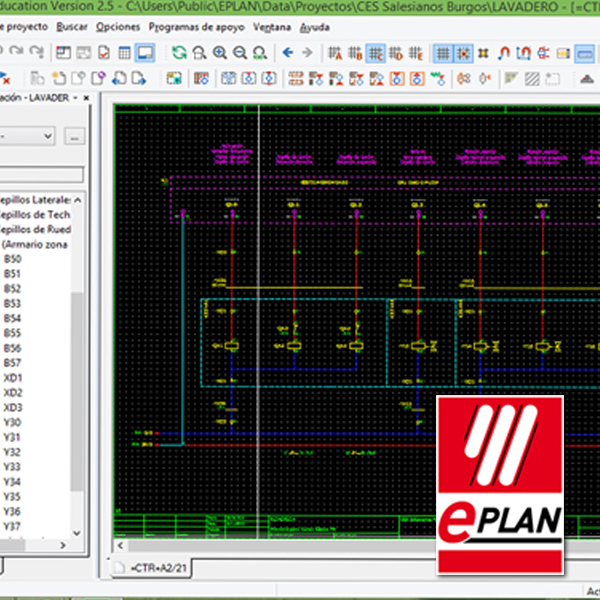Click the orange interruption points grid icon
Viewport: 600px width, 600px height.
[x=295, y=78]
